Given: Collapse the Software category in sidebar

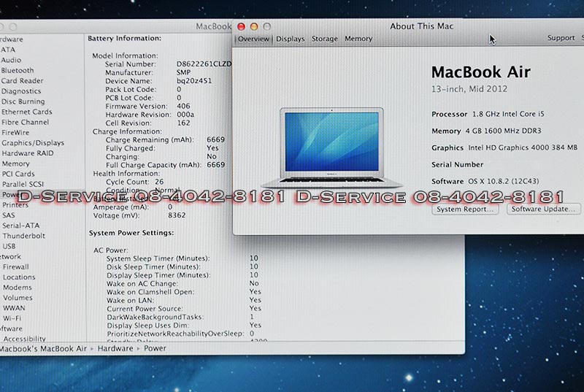Looking at the screenshot, I should [10, 328].
